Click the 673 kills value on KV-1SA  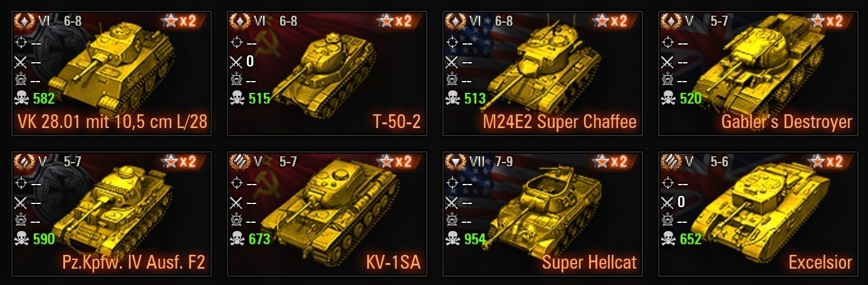click(259, 239)
